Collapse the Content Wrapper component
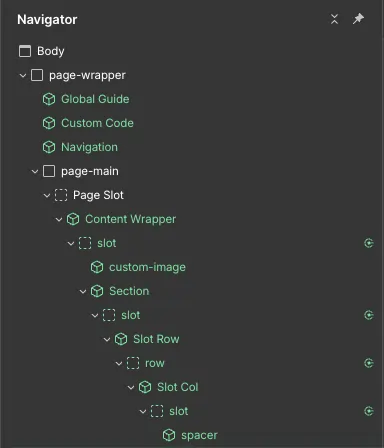Image resolution: width=384 pixels, height=448 pixels. pyautogui.click(x=59, y=219)
